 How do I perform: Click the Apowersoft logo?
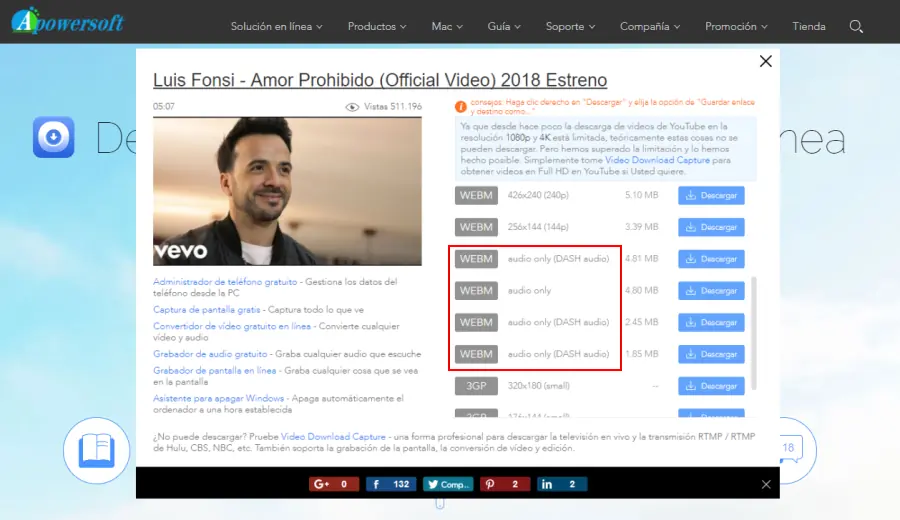pos(67,21)
